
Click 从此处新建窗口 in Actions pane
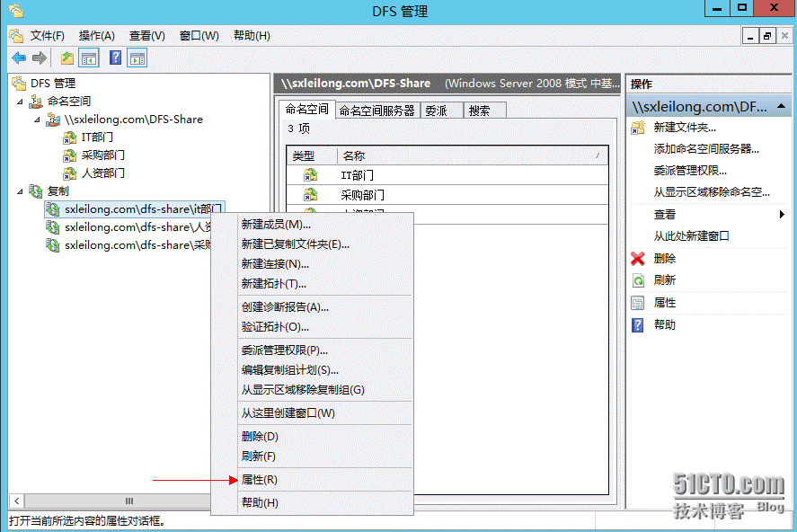point(691,235)
